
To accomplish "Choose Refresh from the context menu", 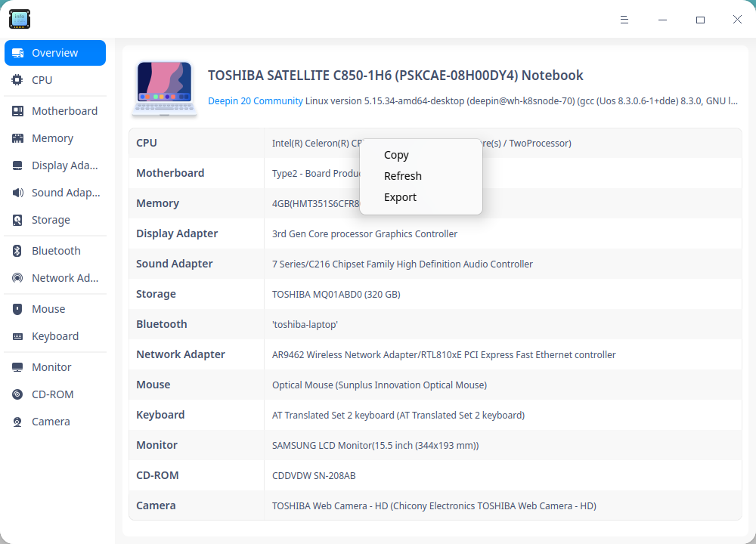I will [x=403, y=176].
